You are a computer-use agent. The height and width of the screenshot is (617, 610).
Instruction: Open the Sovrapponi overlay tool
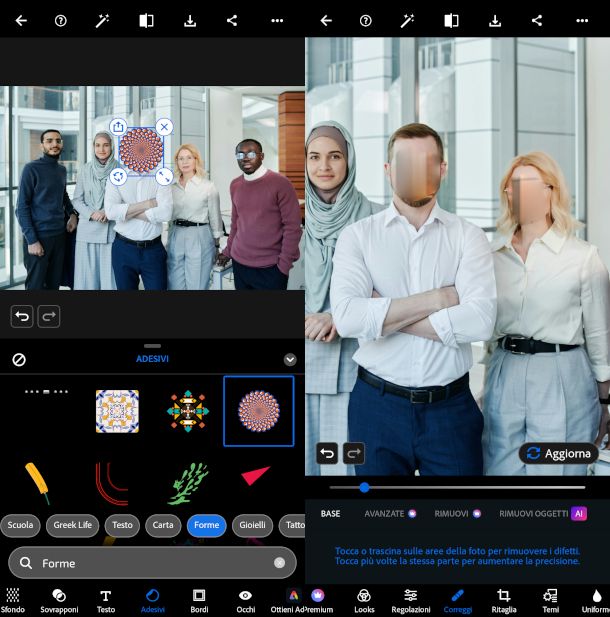[x=59, y=599]
